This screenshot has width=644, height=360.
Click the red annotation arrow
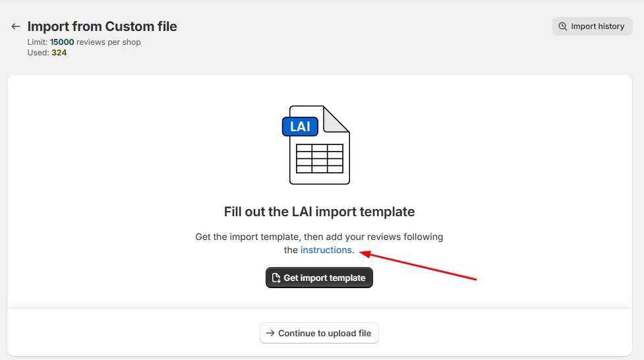pos(418,266)
